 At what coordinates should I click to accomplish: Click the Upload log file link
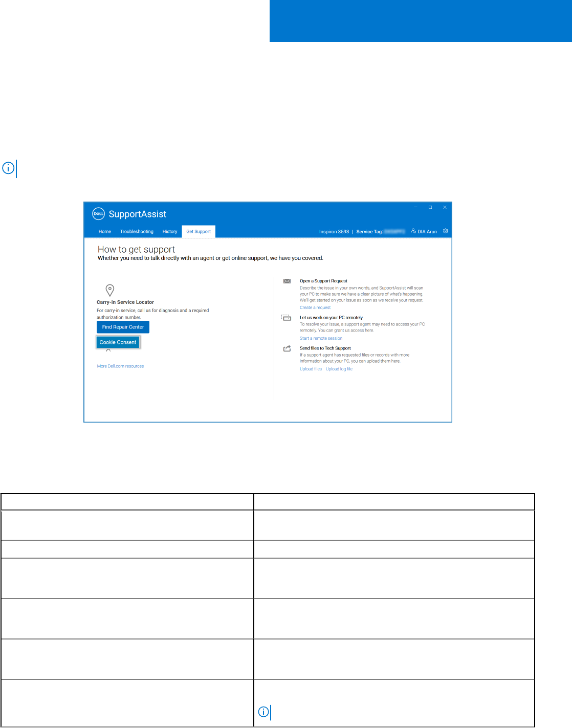pos(339,369)
